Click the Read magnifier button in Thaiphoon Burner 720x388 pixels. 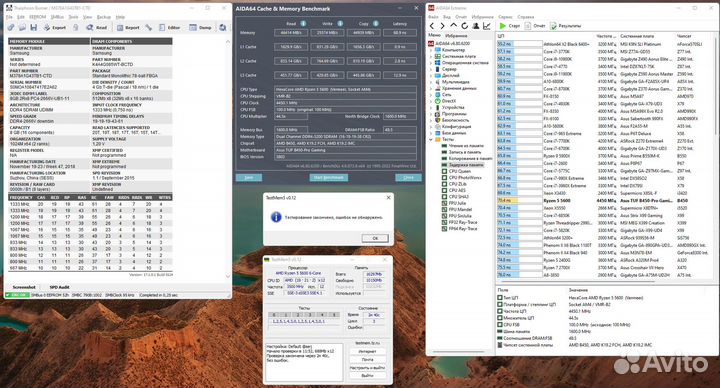pos(97,28)
